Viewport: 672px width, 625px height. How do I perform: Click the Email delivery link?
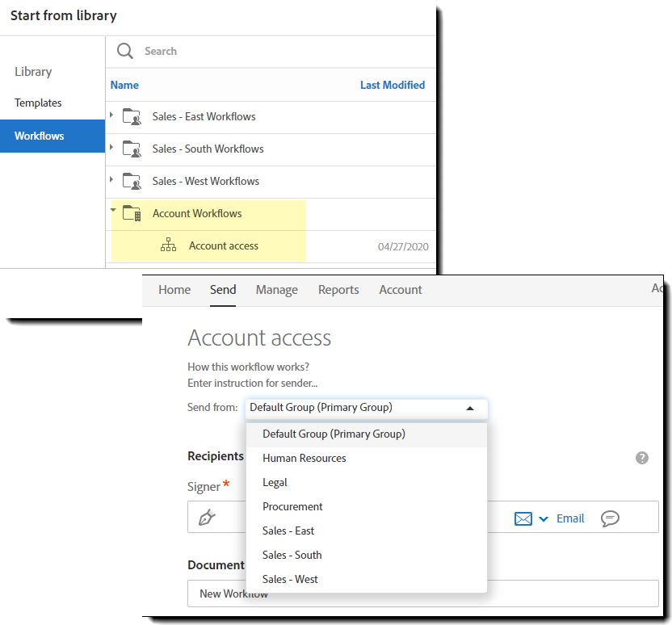point(570,518)
